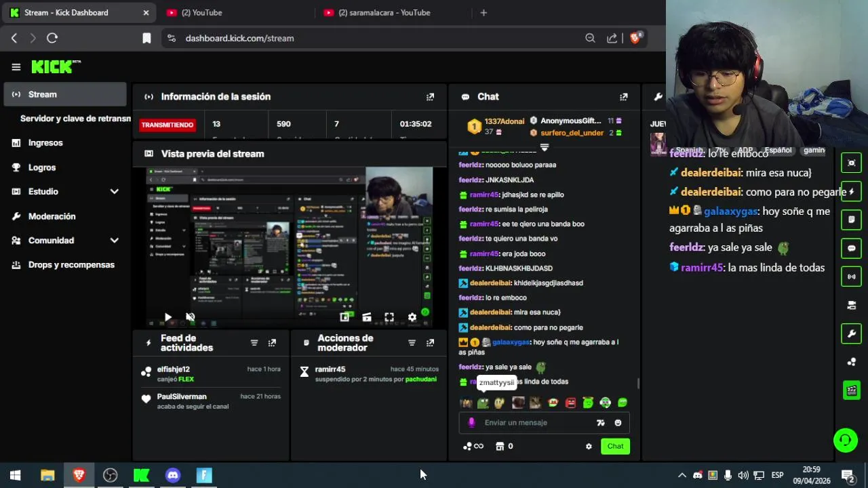Open OBS Studio from the taskbar
This screenshot has width=868, height=488.
point(110,475)
